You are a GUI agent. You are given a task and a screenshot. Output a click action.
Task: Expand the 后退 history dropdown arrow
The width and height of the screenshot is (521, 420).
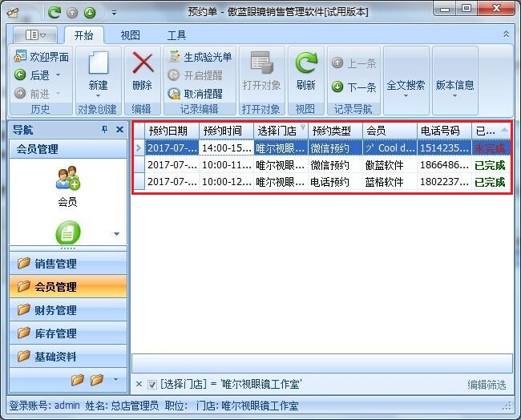(59, 75)
